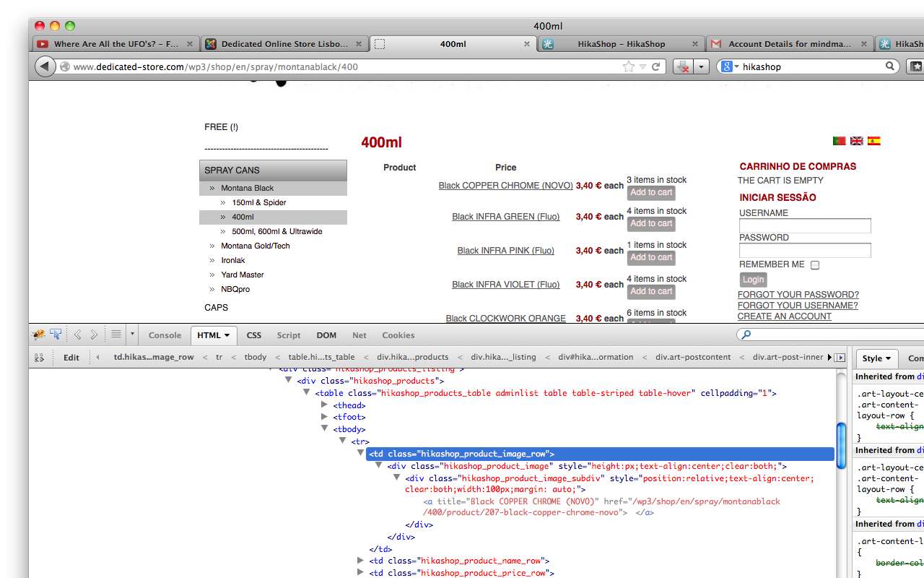Viewport: 924px width, 578px height.
Task: Click the Username input field
Action: pyautogui.click(x=805, y=226)
